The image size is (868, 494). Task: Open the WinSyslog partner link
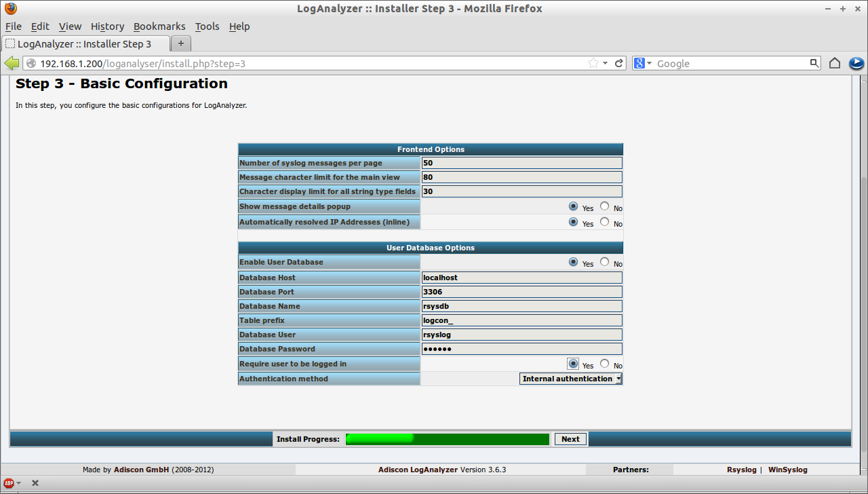pyautogui.click(x=787, y=470)
